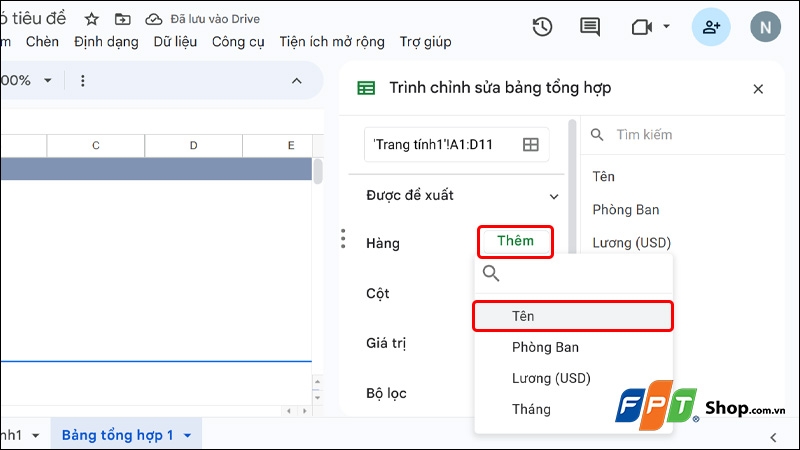Click the sheet scroll-left arrow
The width and height of the screenshot is (800, 450).
coord(289,411)
